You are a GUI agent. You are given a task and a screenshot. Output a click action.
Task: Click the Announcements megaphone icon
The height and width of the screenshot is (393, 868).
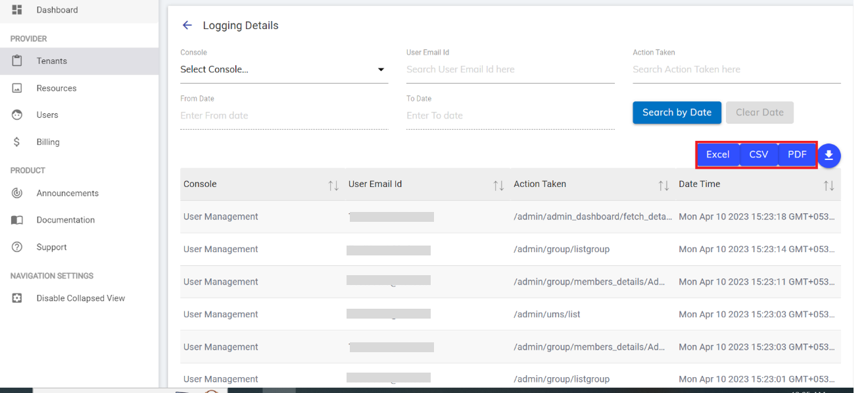[18, 193]
